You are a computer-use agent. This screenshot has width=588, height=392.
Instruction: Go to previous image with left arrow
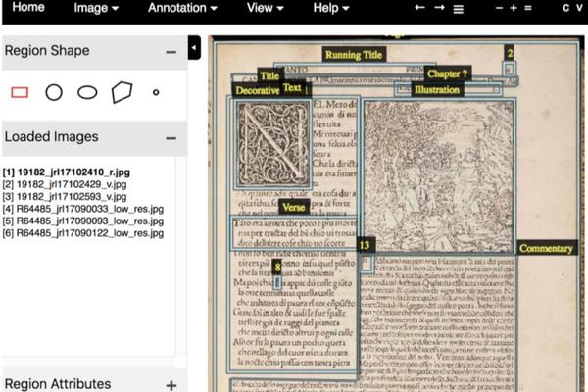(x=419, y=8)
